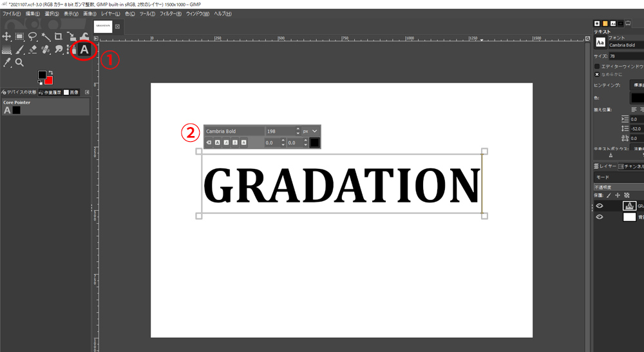Click the lock position cross icon

coord(618,195)
